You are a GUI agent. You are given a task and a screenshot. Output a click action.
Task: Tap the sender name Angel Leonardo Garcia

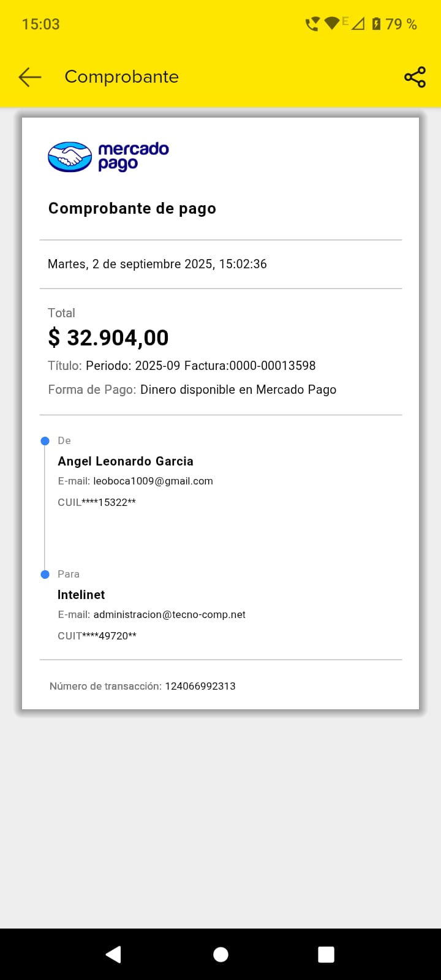[x=126, y=461]
